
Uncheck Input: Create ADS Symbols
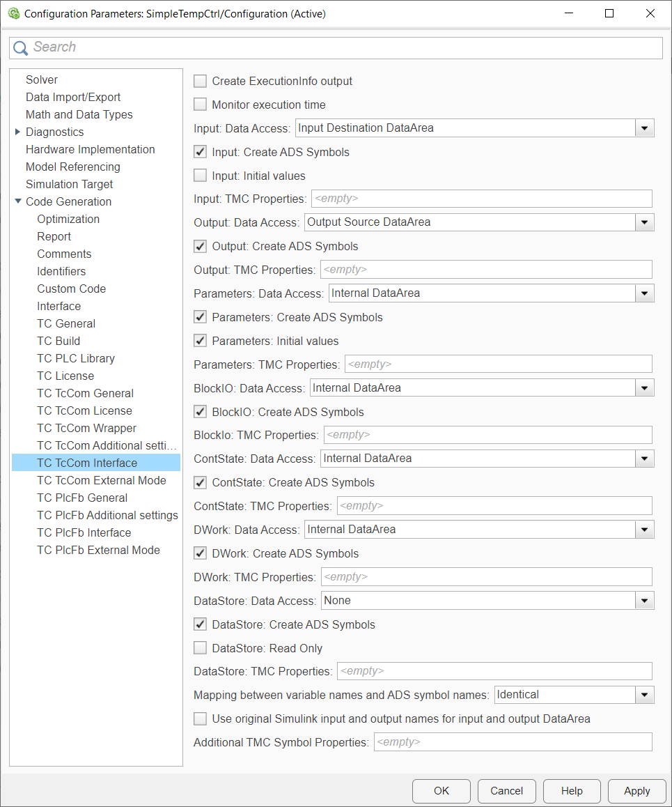pos(200,153)
